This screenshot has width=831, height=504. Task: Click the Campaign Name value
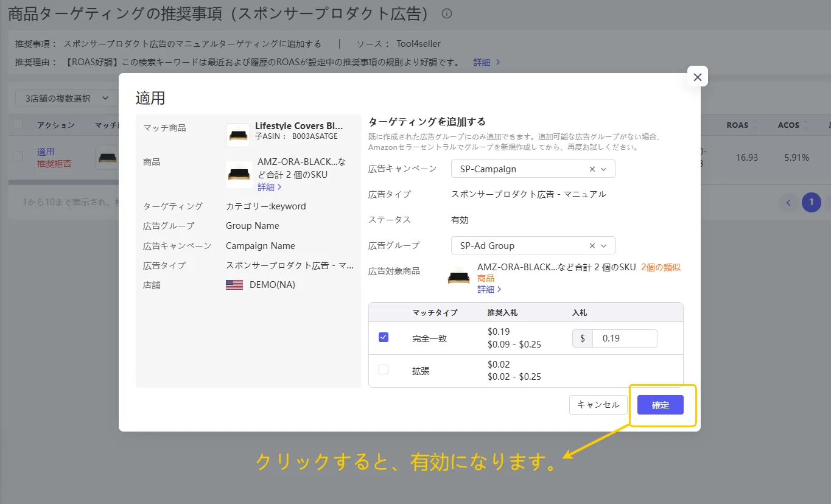click(x=261, y=246)
